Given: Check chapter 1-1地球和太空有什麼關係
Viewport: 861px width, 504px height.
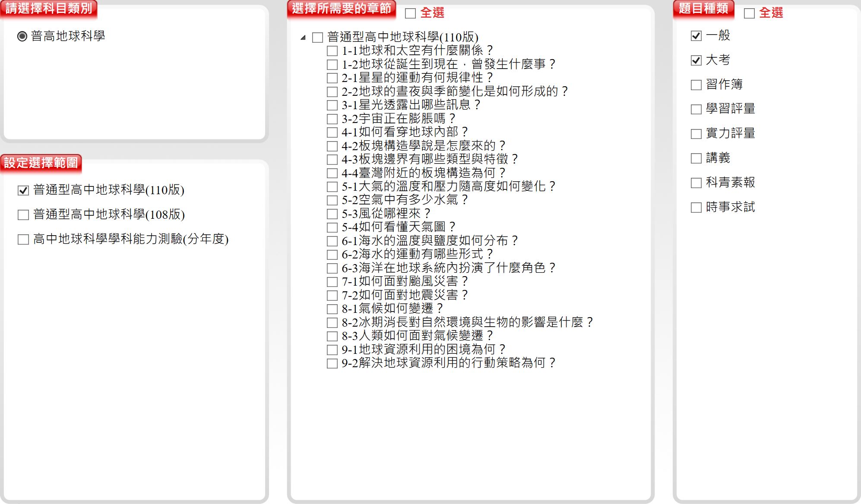Looking at the screenshot, I should click(x=332, y=51).
